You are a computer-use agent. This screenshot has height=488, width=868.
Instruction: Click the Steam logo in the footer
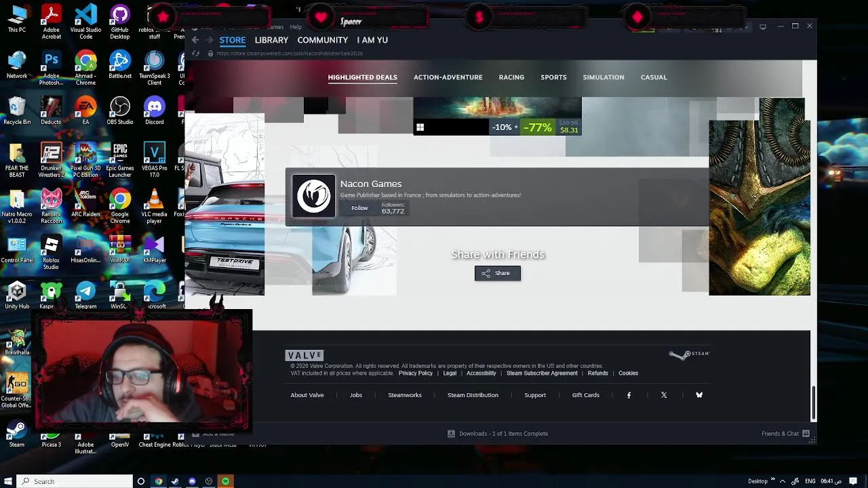(689, 354)
